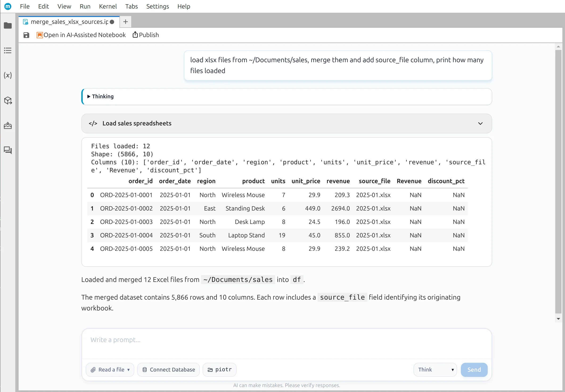Open the Help menu
Screen dimensions: 565x392
tap(184, 6)
